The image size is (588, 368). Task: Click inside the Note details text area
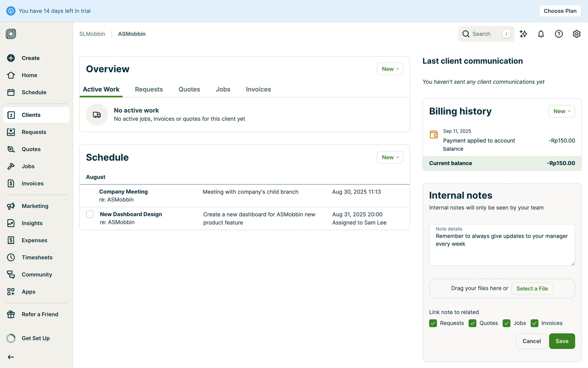pos(502,248)
